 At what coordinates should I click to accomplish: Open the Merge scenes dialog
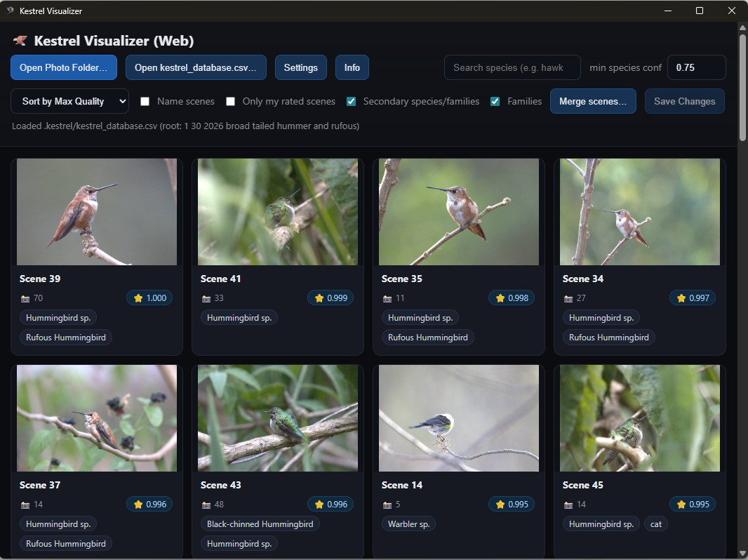click(593, 101)
